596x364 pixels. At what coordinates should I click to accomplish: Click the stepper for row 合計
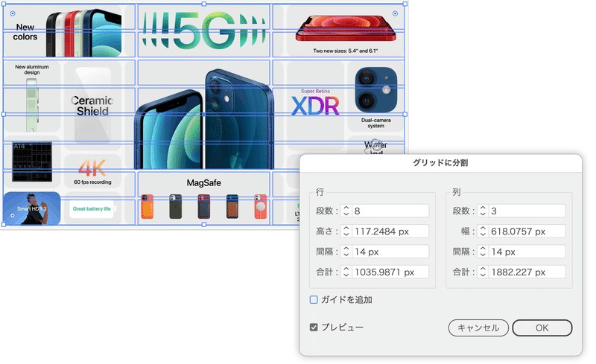tap(346, 272)
